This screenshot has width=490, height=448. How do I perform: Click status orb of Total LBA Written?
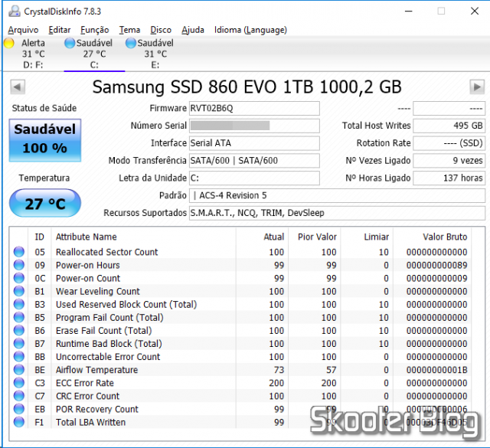pyautogui.click(x=19, y=422)
